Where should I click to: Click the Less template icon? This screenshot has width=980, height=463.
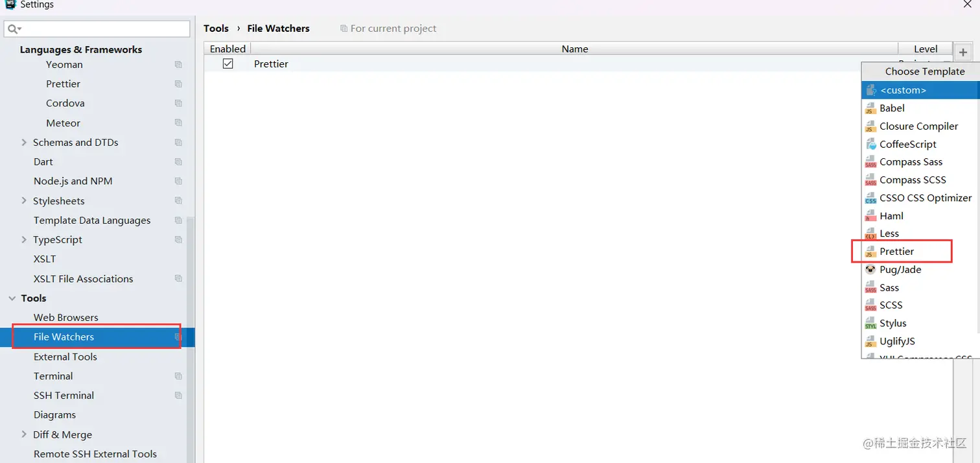(x=871, y=233)
